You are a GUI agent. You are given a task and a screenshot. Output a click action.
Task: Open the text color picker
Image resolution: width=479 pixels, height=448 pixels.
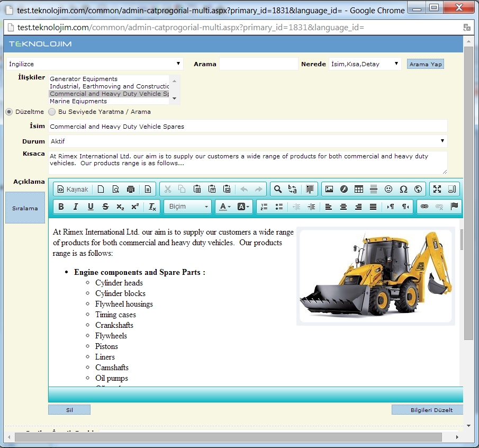tap(225, 207)
